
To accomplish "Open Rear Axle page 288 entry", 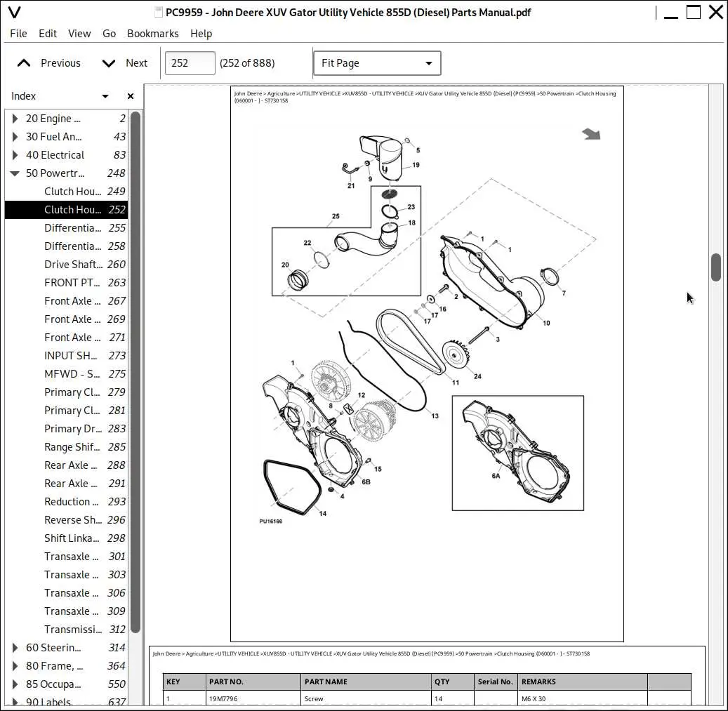I will click(67, 465).
